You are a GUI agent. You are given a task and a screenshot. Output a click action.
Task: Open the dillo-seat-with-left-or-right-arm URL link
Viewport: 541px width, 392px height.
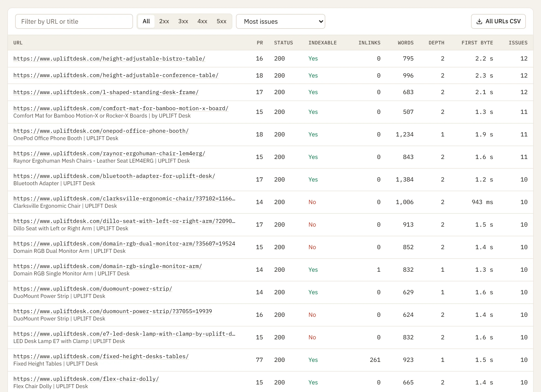coord(124,221)
